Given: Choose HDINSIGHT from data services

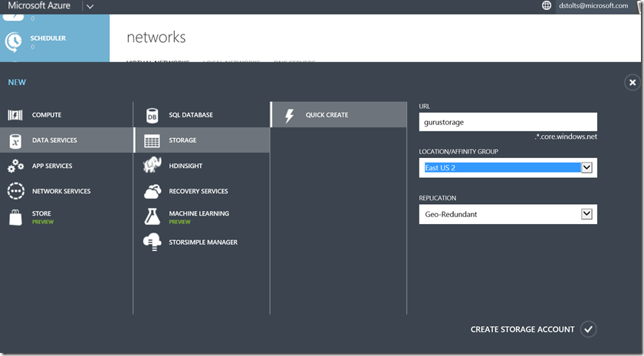Looking at the screenshot, I should tap(202, 166).
